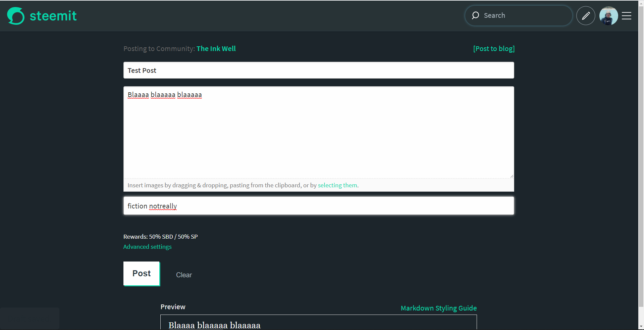Screen dimensions: 644x330
Task: Focus the post body text area
Action: (318, 134)
